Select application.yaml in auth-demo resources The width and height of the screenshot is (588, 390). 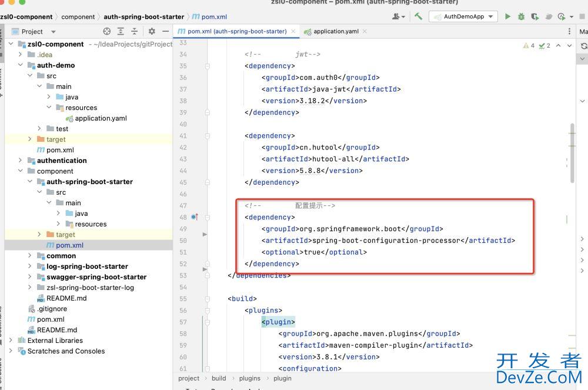[x=96, y=118]
